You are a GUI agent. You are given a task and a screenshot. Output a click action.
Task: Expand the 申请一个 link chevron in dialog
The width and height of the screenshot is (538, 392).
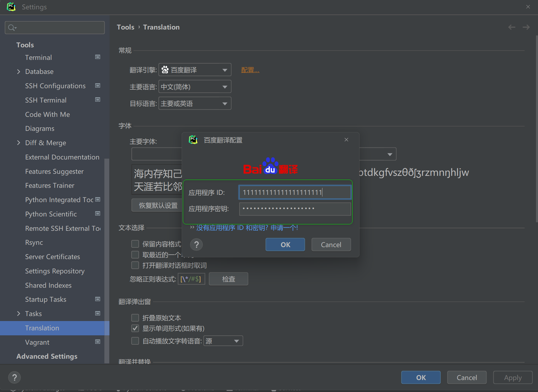(x=192, y=227)
